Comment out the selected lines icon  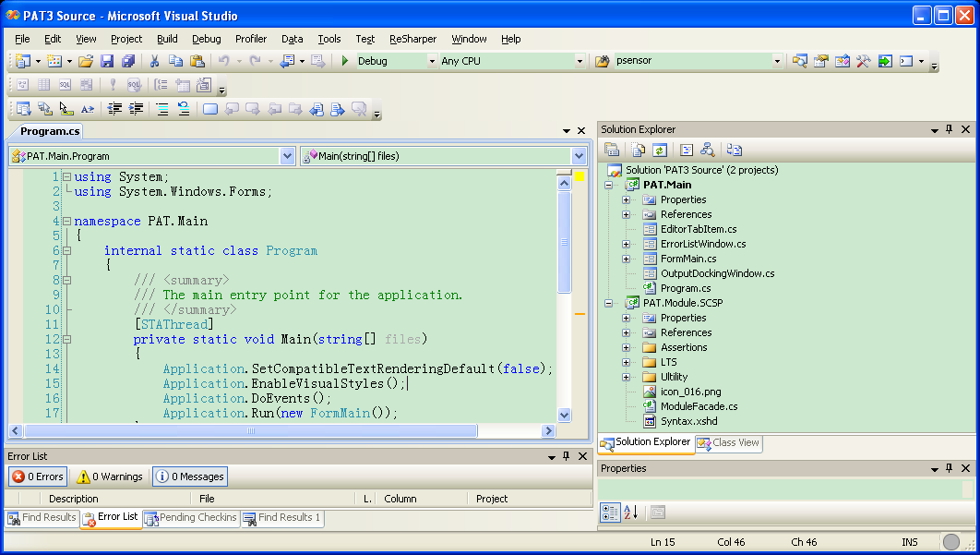click(161, 109)
